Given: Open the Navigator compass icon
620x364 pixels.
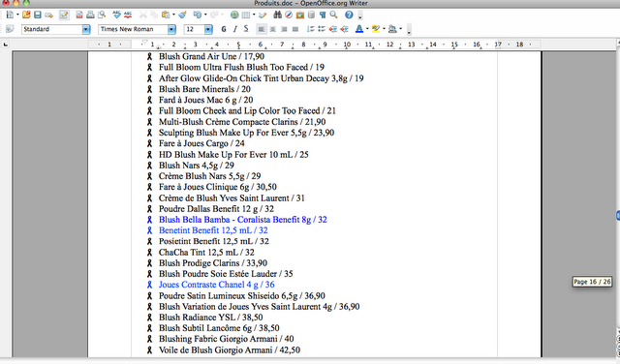Looking at the screenshot, I should tap(289, 15).
